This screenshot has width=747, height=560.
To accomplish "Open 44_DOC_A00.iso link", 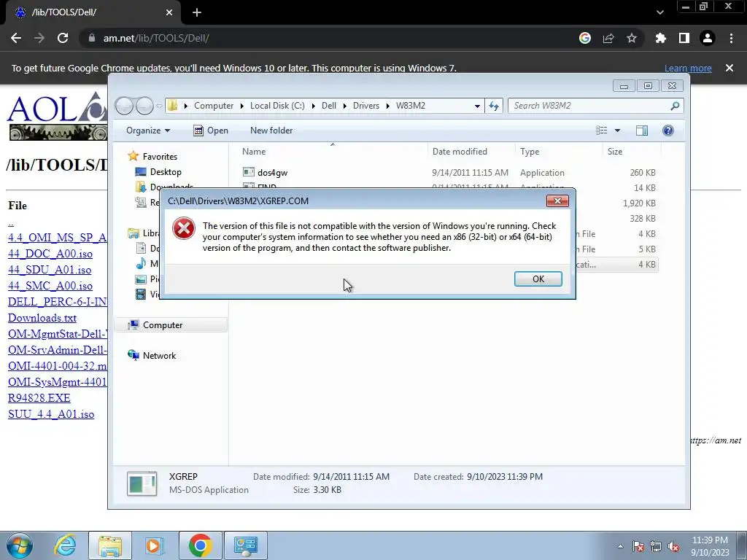I will click(x=50, y=254).
